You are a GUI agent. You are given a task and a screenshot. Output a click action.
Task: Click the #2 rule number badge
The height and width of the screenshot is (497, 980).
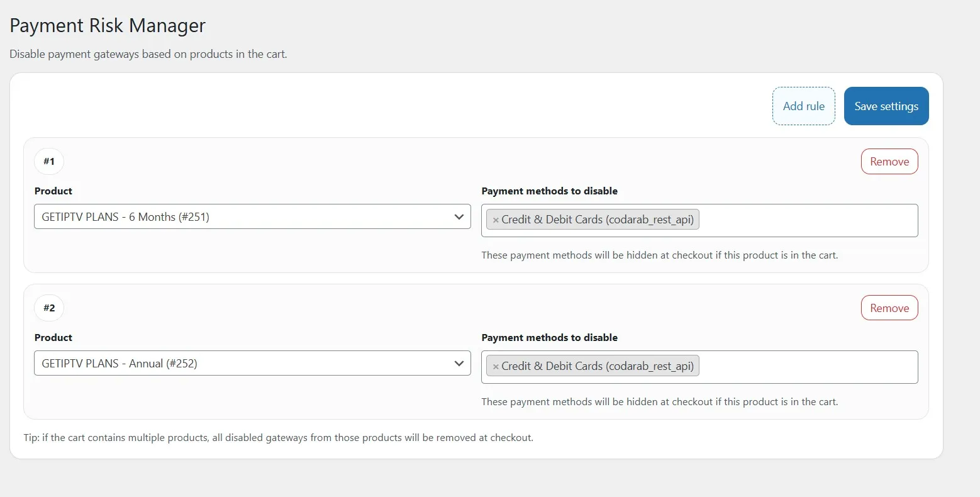[49, 308]
